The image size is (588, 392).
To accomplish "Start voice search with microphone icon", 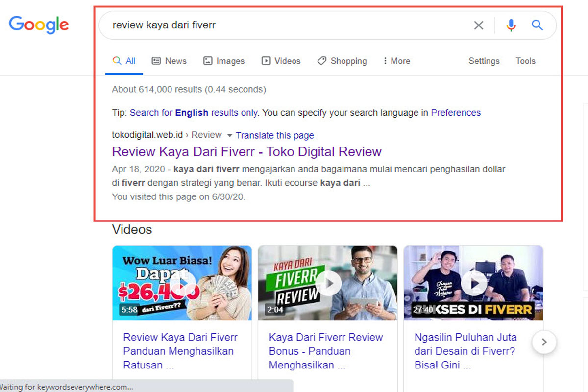I will [x=511, y=25].
